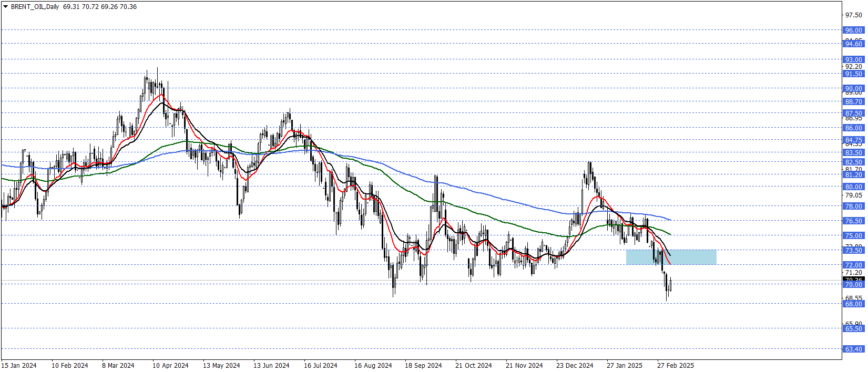This screenshot has height=372, width=868.
Task: Click the 73.50 level label
Action: click(x=853, y=251)
